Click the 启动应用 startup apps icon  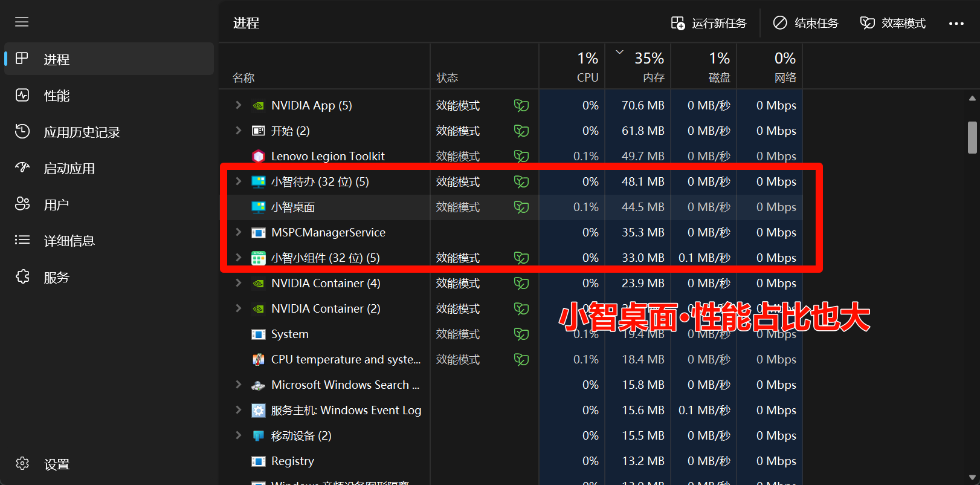(22, 168)
